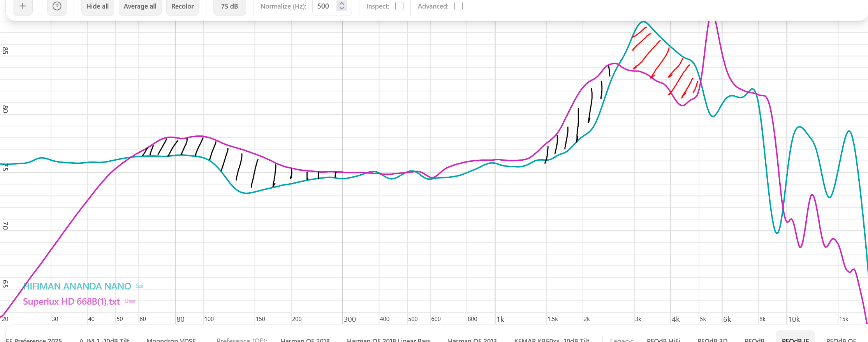Select the Harman OE 2018 Linear Bass target
The height and width of the screenshot is (342, 868).
tap(389, 340)
